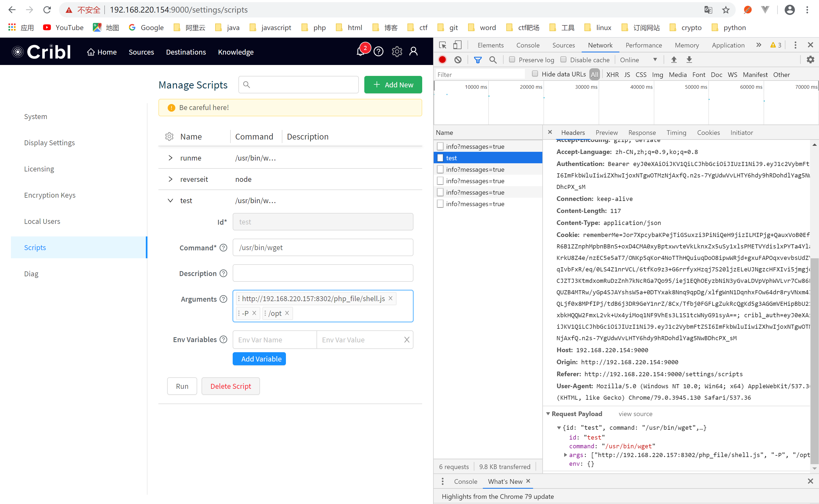This screenshot has height=504, width=819.
Task: Open the Online throttling dropdown
Action: 638,60
